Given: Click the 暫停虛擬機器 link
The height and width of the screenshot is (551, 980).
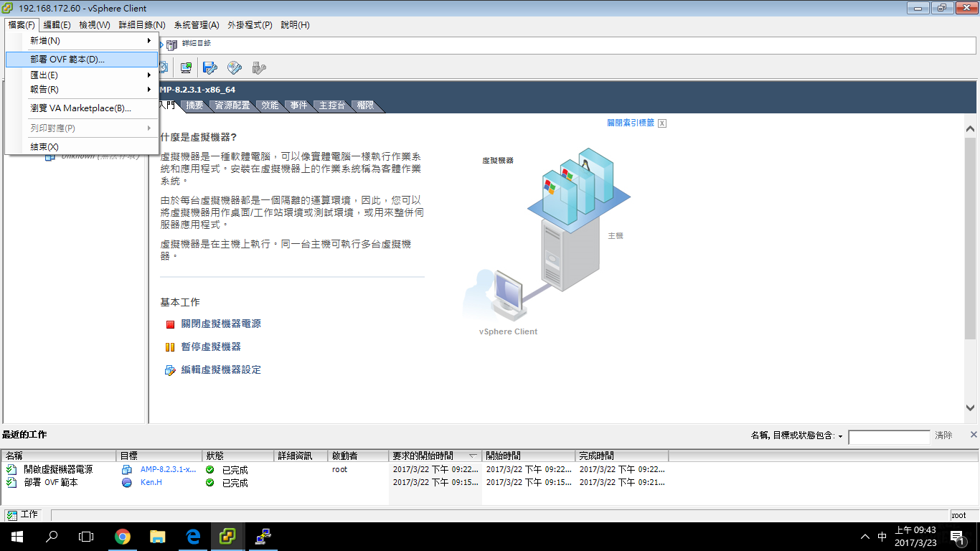Looking at the screenshot, I should coord(211,347).
